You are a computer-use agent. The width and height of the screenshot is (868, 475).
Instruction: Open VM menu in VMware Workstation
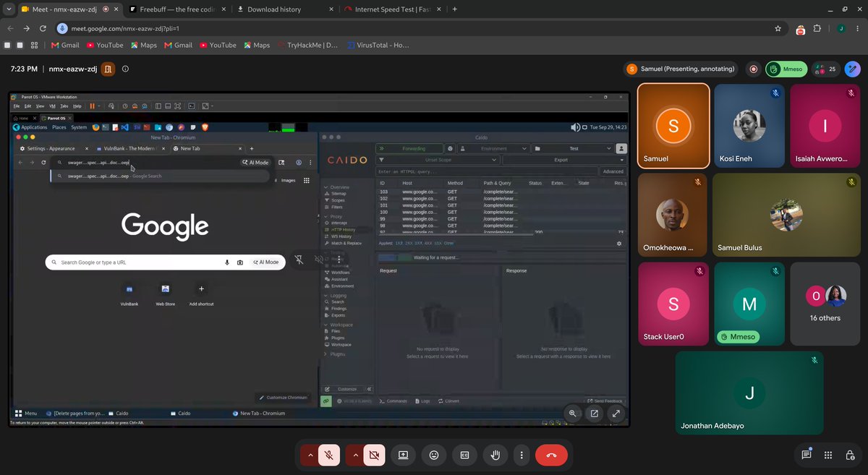pyautogui.click(x=53, y=106)
